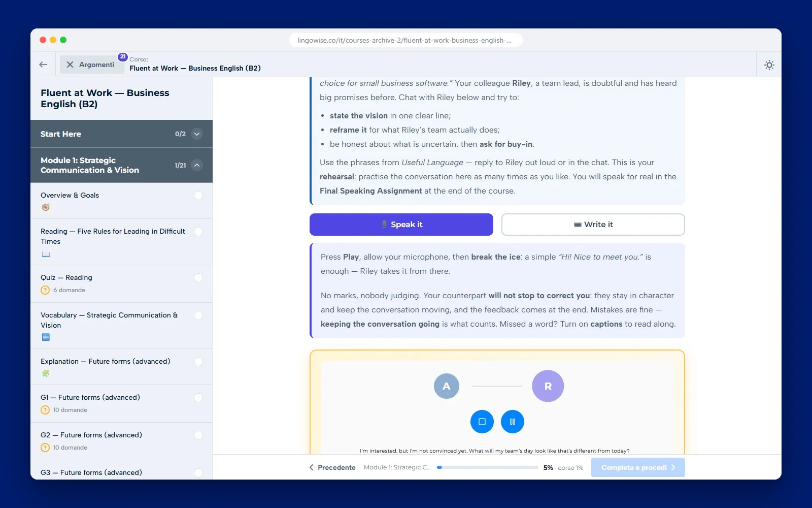Switch to the Write it tab
Image resolution: width=812 pixels, height=508 pixels.
(x=593, y=225)
